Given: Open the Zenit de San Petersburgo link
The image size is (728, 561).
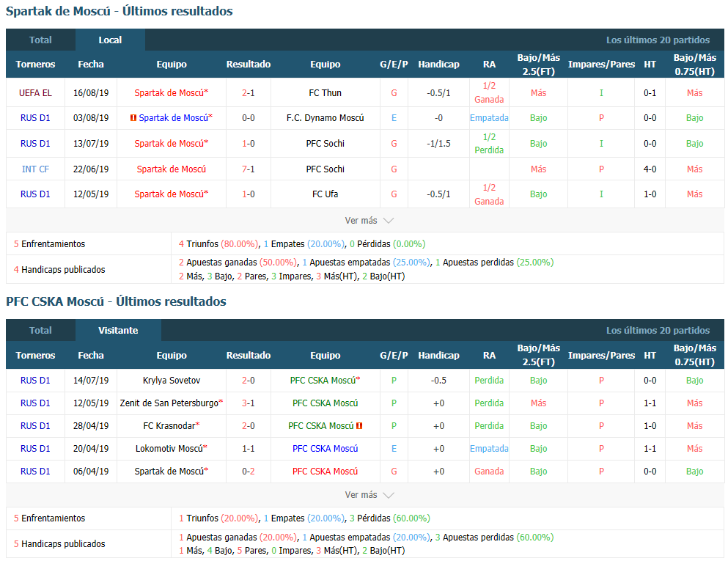Looking at the screenshot, I should [169, 403].
